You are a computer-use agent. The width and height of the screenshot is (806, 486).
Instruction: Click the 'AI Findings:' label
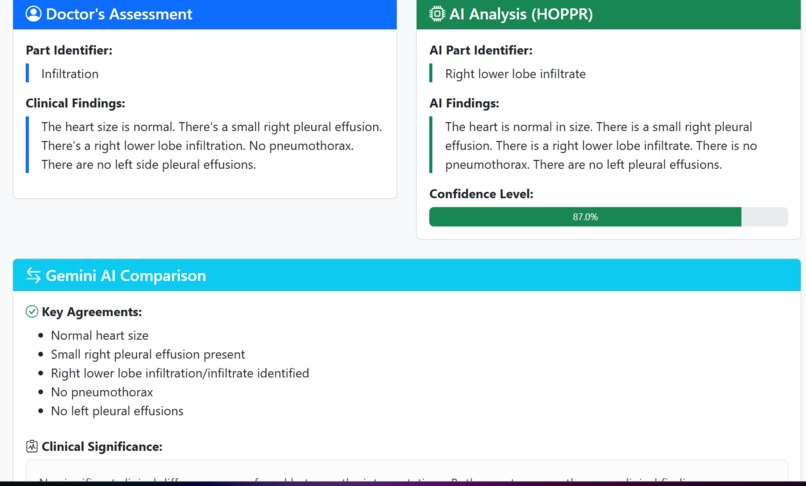pyautogui.click(x=464, y=103)
